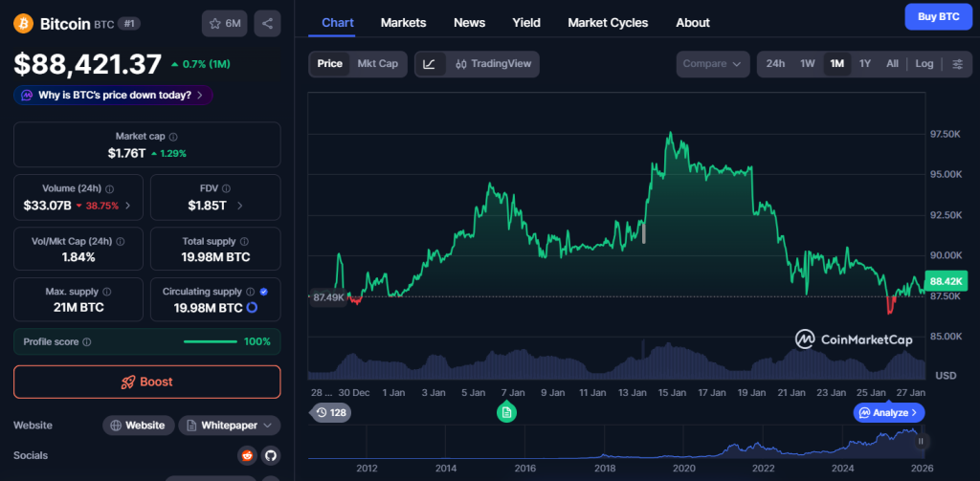The image size is (980, 481).
Task: Expand Volume (24h) details chevron
Action: pyautogui.click(x=128, y=206)
